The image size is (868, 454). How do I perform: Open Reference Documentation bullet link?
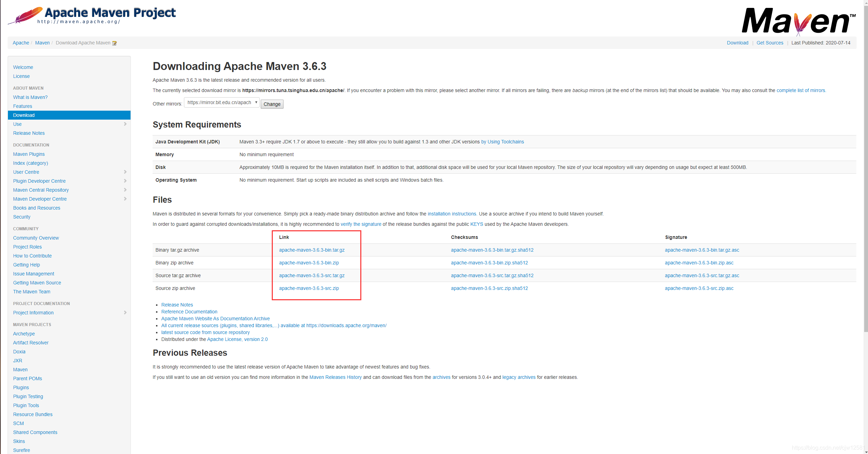189,312
